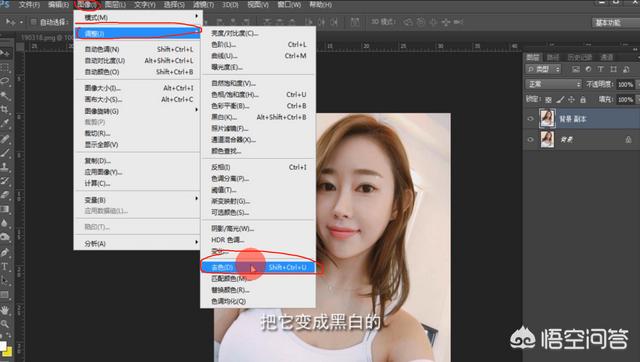Choose 曲线(U)... adjustment
The height and width of the screenshot is (362, 640).
click(x=258, y=56)
